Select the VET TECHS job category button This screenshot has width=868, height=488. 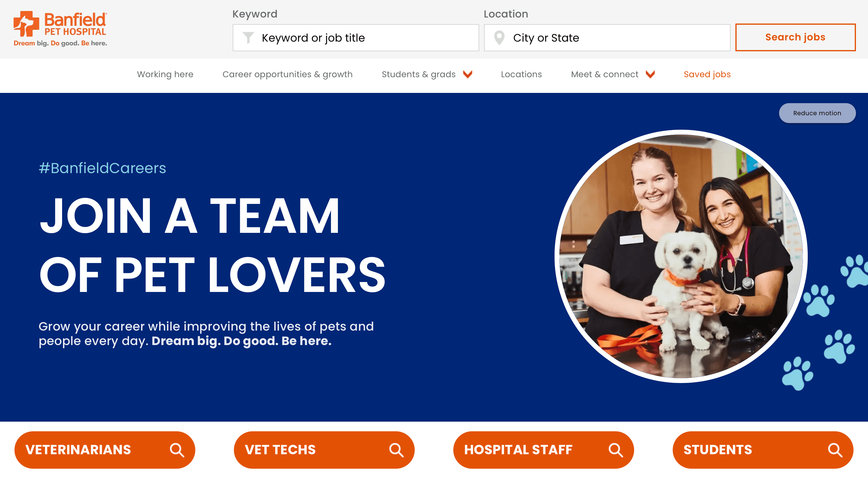324,450
